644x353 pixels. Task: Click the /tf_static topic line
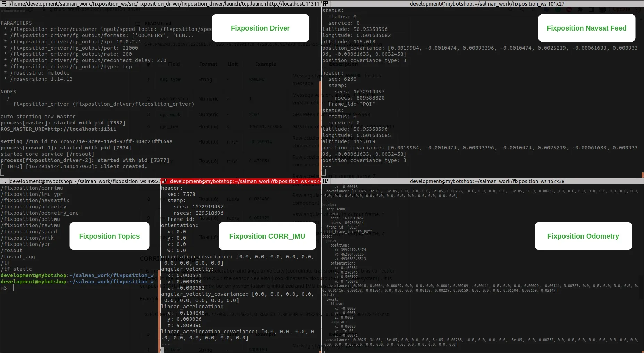(x=16, y=269)
